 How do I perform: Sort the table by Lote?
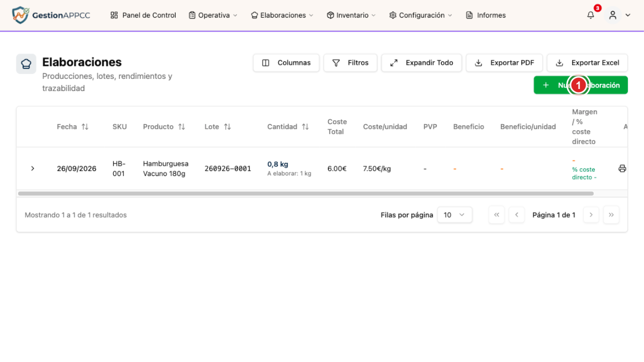tap(217, 127)
